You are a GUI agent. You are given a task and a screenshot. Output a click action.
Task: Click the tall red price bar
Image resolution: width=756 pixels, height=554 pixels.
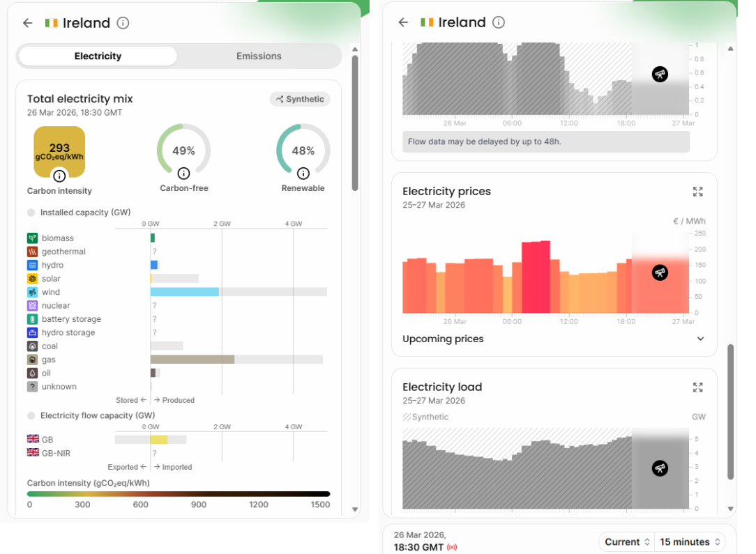536,277
